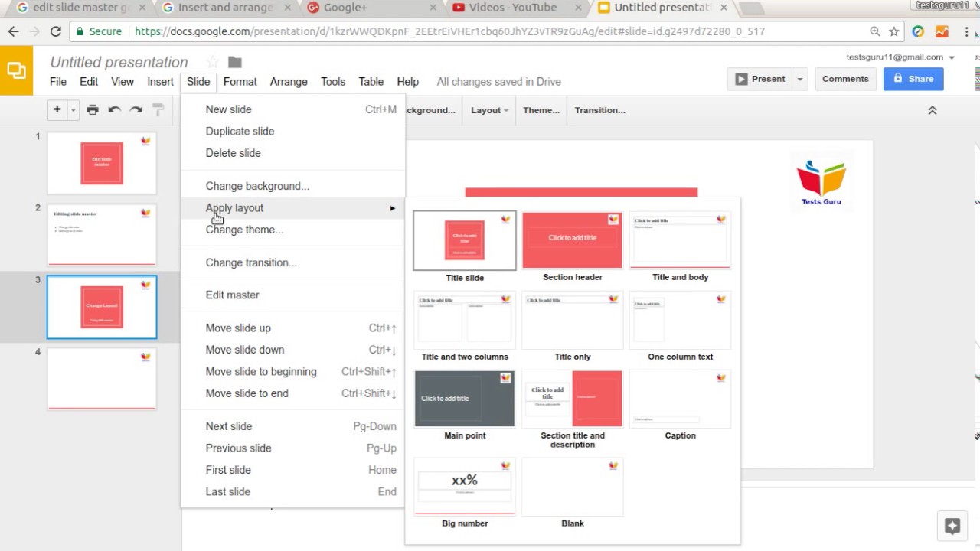Click the green Secure lock indicator

[x=98, y=31]
